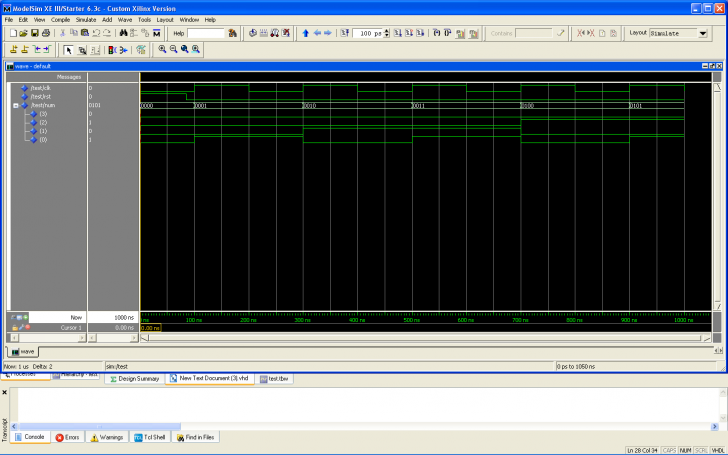Click the Find Previous Transition icon
Screen dimensions: 728x455
[x=36, y=49]
